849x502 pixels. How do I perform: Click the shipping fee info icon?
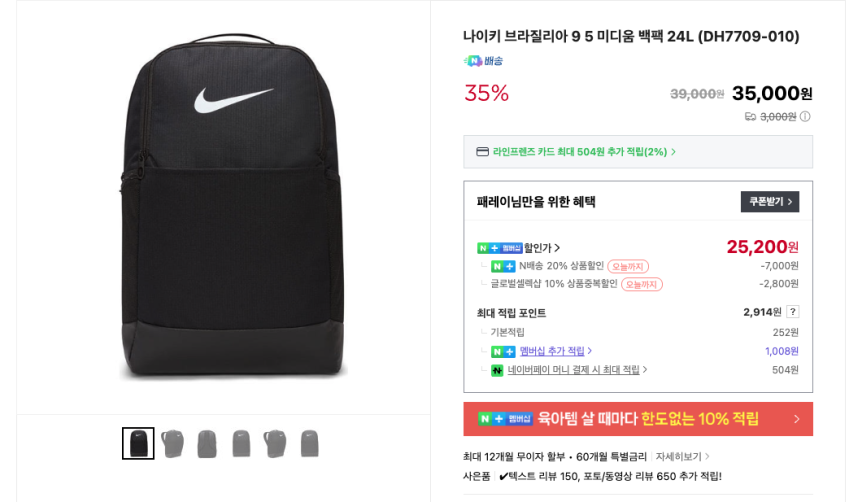[x=805, y=117]
